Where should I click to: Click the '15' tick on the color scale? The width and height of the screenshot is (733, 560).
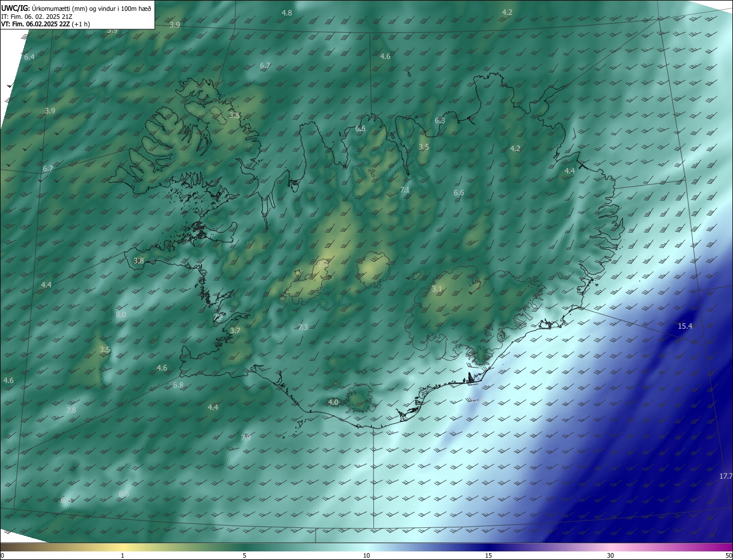click(x=488, y=555)
